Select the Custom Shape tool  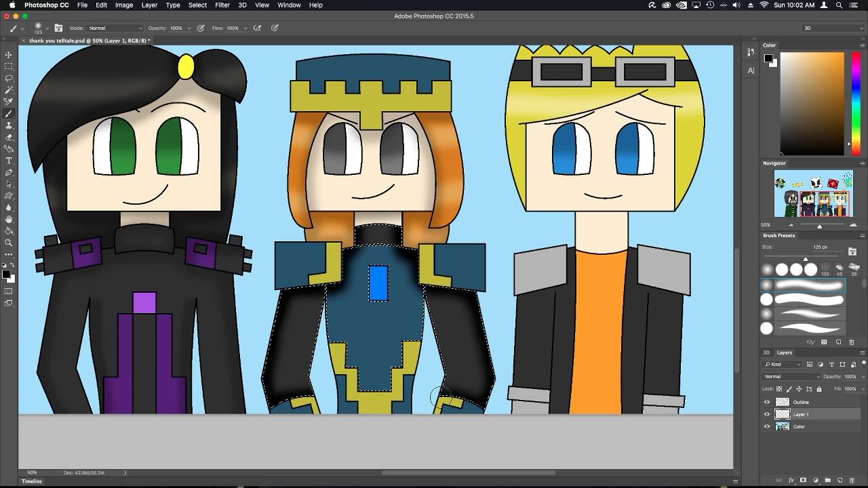click(x=9, y=196)
